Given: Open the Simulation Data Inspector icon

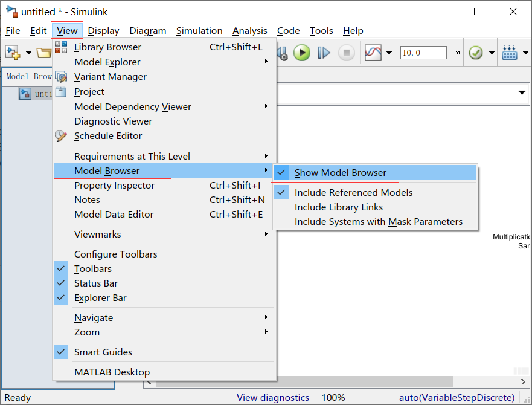Looking at the screenshot, I should click(x=373, y=53).
